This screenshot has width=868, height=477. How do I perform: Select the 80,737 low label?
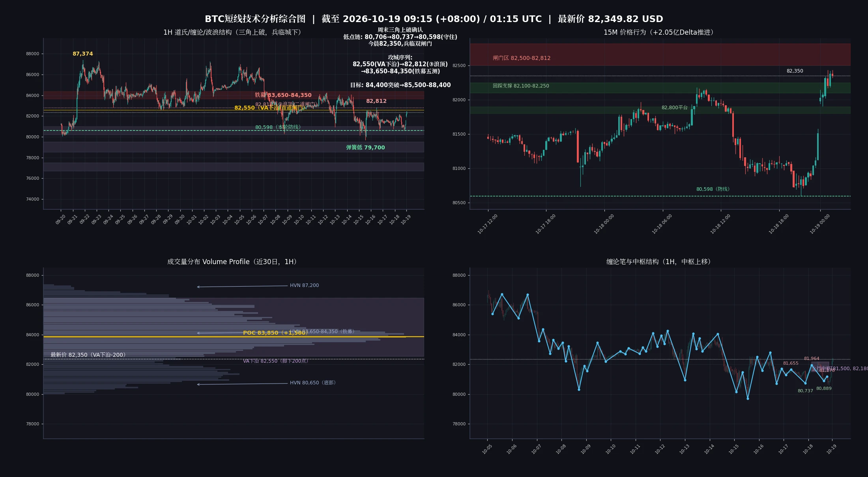click(805, 391)
